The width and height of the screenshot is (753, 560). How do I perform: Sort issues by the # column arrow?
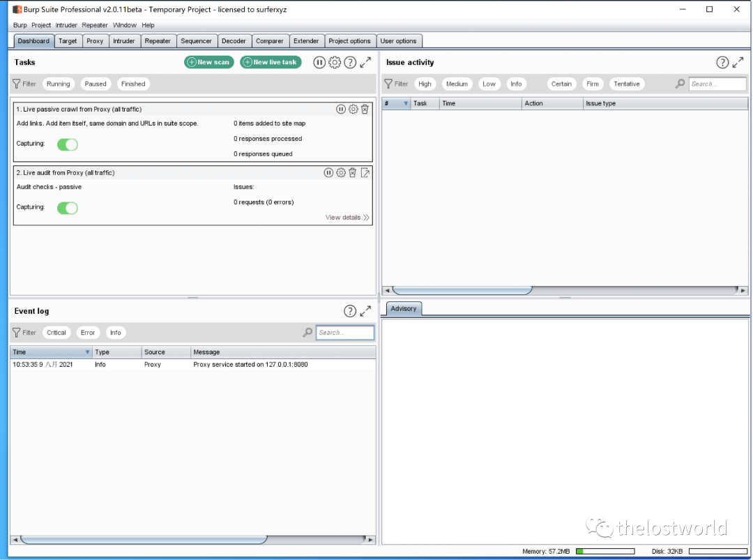click(x=406, y=103)
